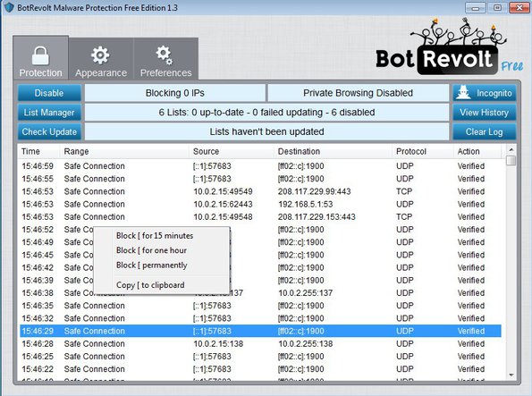Image resolution: width=532 pixels, height=396 pixels.
Task: Click the log scrollbar up arrow
Action: pyautogui.click(x=511, y=149)
